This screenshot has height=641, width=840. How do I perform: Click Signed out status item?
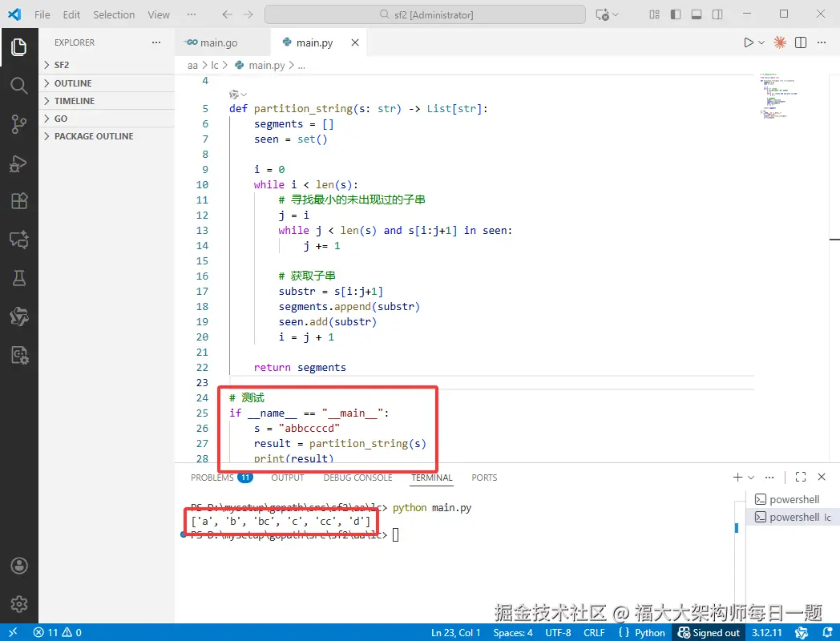coord(709,632)
